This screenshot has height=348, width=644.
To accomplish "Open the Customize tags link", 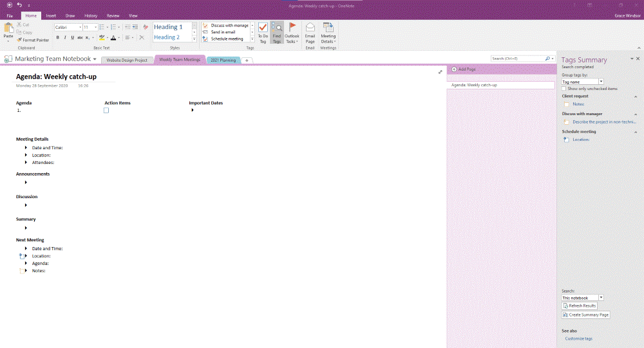I will 578,338.
